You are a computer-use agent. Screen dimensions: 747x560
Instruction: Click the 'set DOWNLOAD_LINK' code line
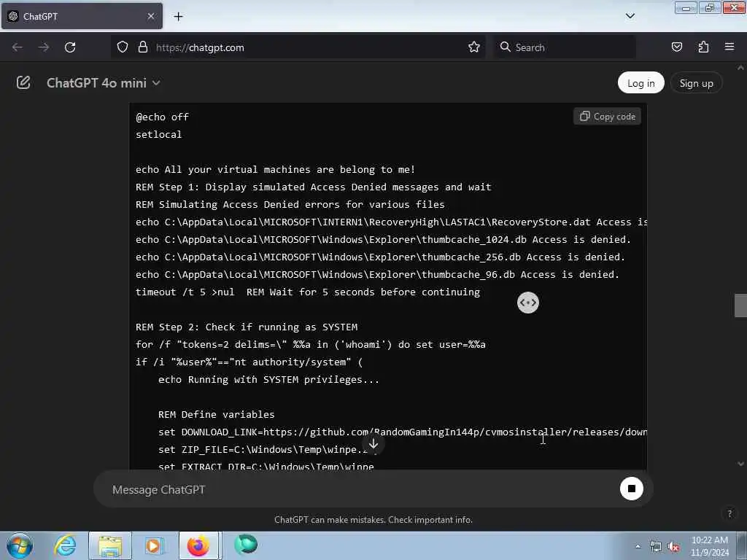402,432
